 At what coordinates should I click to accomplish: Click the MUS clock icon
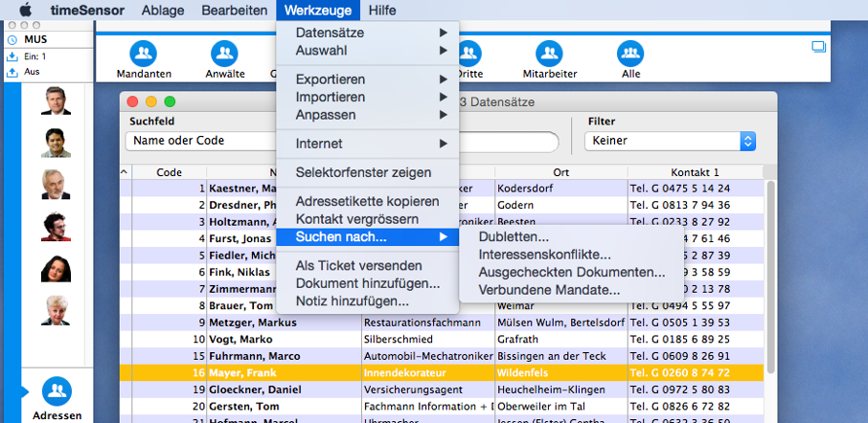[12, 40]
